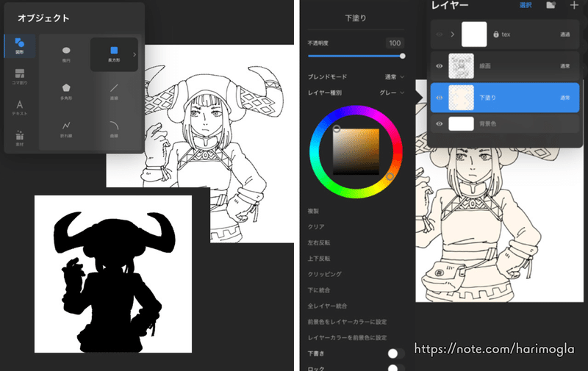Choose 複製 to duplicate the layer
The height and width of the screenshot is (371, 588).
tap(313, 211)
